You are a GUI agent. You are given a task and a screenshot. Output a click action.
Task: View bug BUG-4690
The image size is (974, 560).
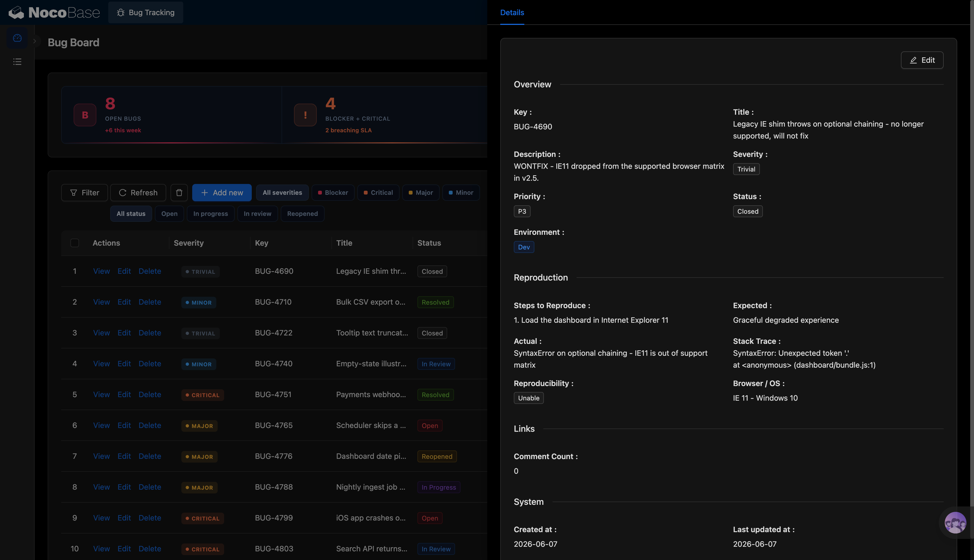101,271
